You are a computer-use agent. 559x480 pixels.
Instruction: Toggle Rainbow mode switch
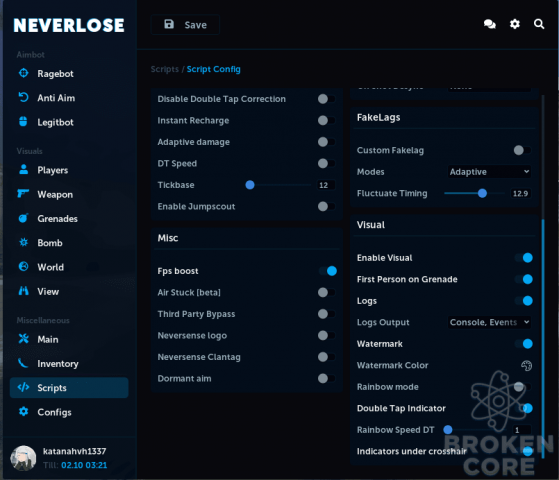click(x=522, y=387)
